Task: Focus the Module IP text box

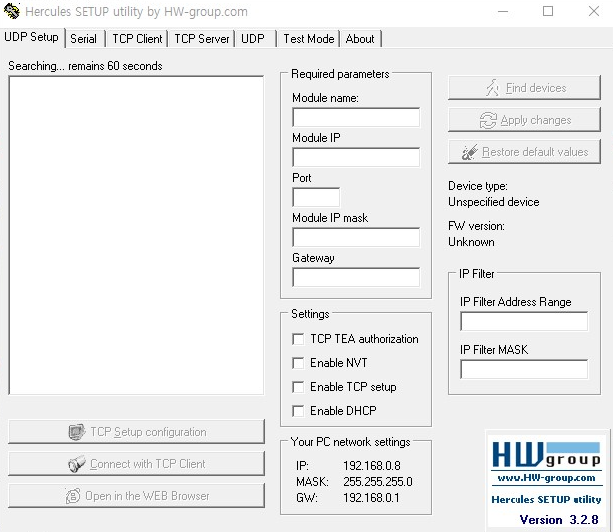Action: pyautogui.click(x=356, y=157)
